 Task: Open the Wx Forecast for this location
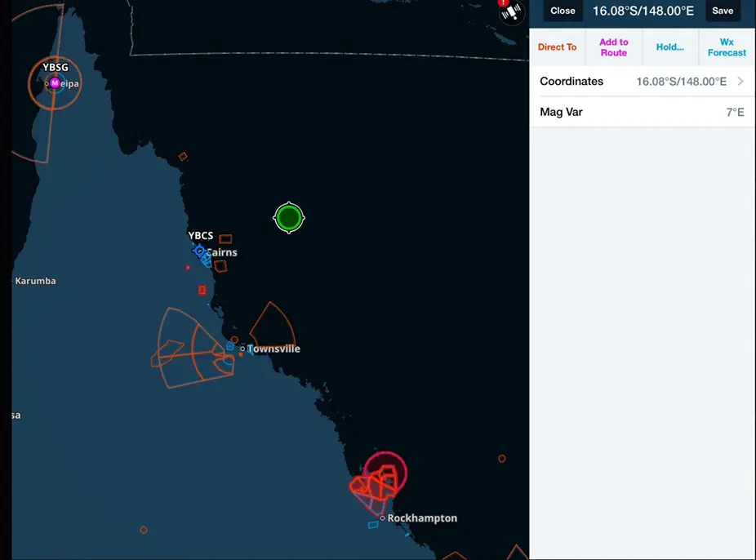(727, 47)
